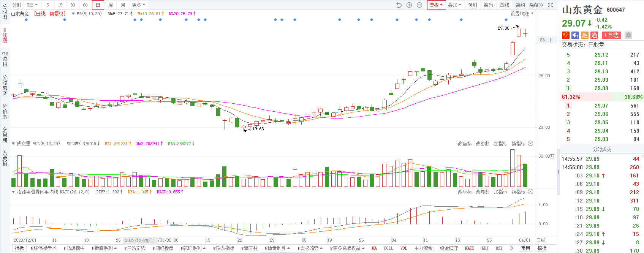Viewport: 644px width, 253px height.
Task: Click the price alert bell icon
Action: tap(628, 35)
